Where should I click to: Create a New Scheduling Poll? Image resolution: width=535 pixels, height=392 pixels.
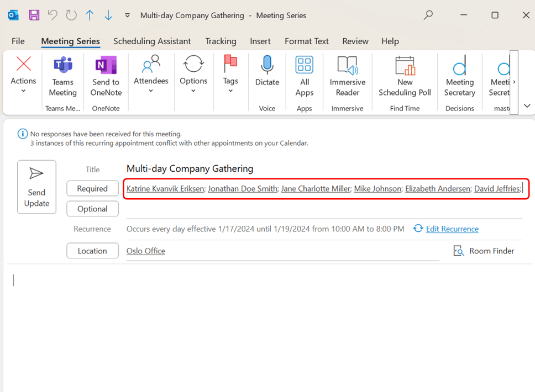coord(405,76)
